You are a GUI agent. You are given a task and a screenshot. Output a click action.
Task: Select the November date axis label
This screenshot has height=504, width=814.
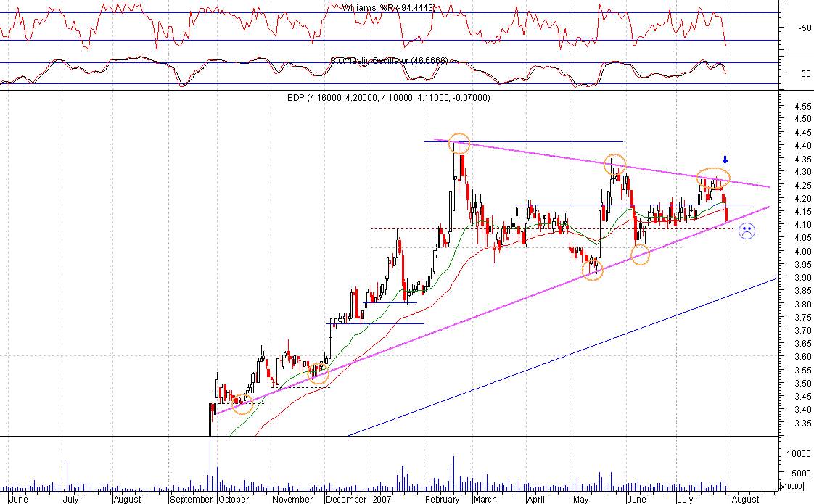tap(293, 499)
